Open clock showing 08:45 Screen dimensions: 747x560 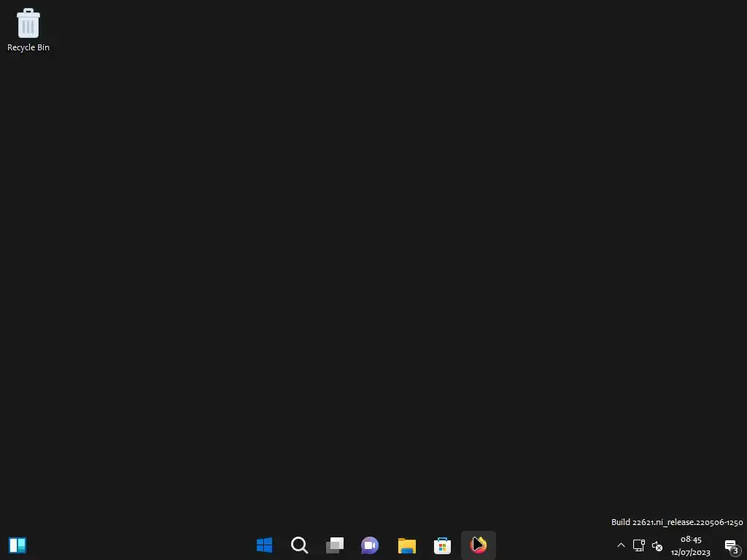pyautogui.click(x=691, y=540)
